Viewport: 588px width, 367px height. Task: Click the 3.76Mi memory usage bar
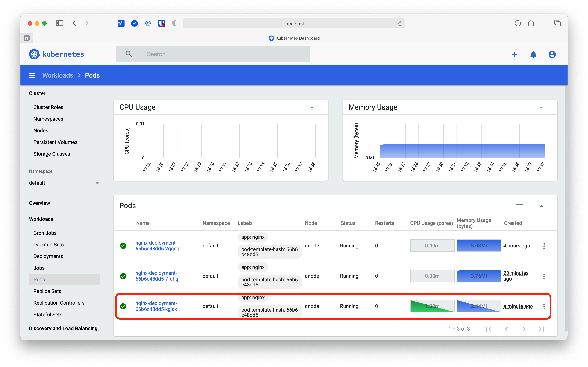click(479, 276)
